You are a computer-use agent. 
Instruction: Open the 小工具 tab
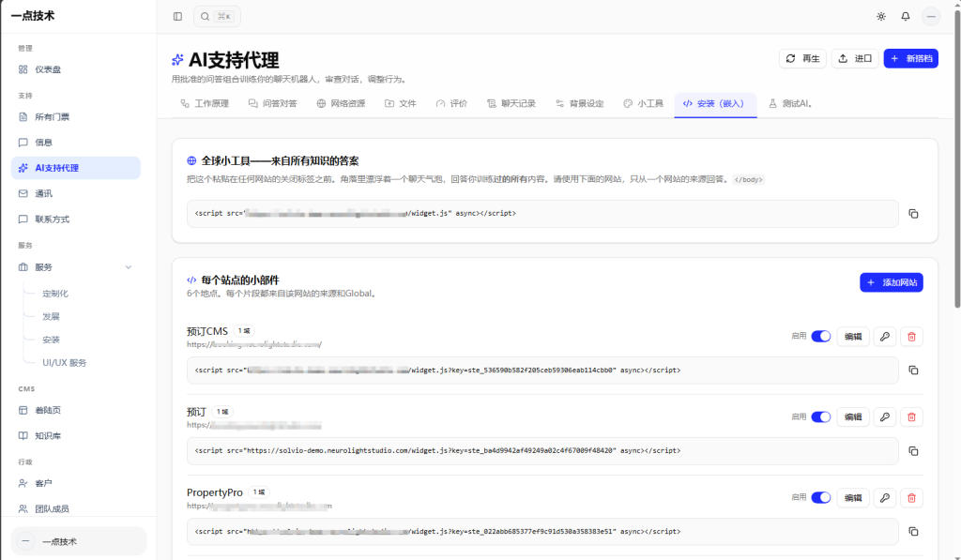coord(643,103)
